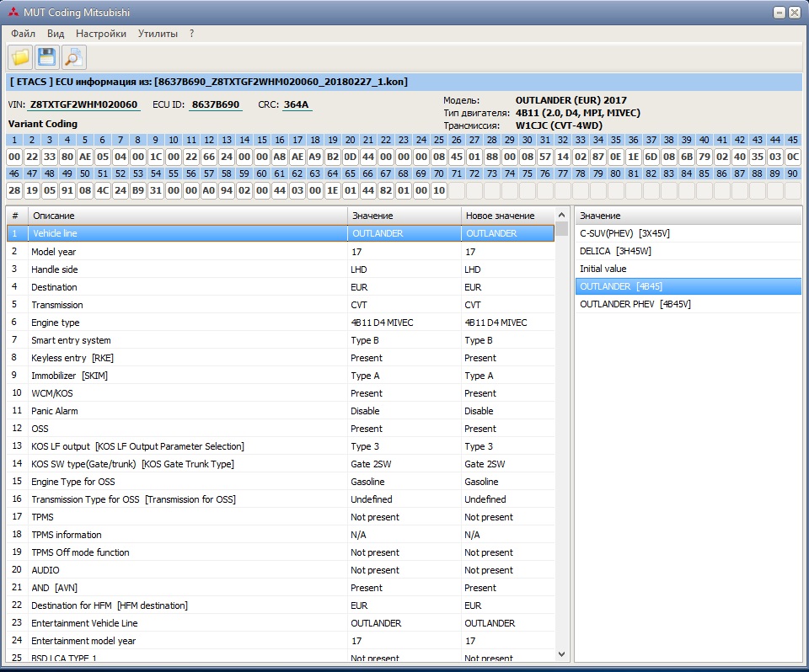
Task: Click the Новое значение column header
Action: [507, 216]
